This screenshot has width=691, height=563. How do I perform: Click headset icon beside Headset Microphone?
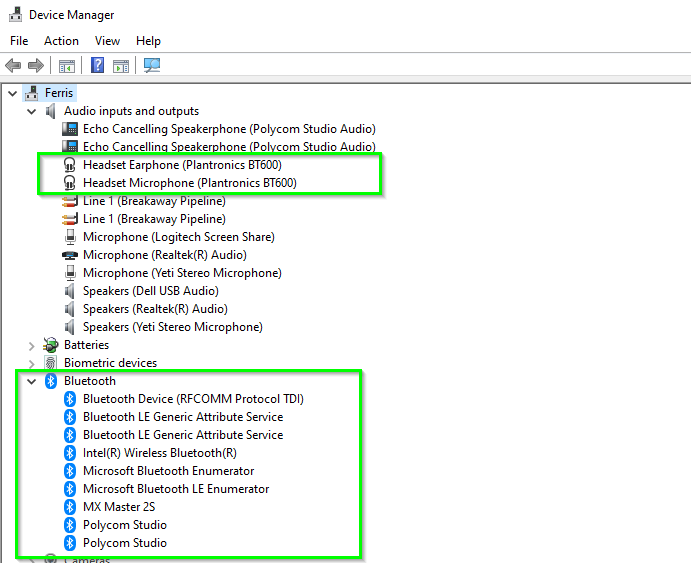click(70, 183)
